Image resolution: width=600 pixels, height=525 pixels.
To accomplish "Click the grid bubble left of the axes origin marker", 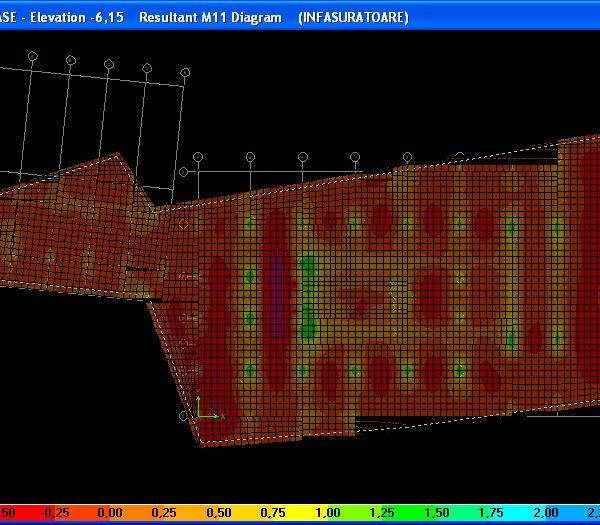I will coord(183,415).
